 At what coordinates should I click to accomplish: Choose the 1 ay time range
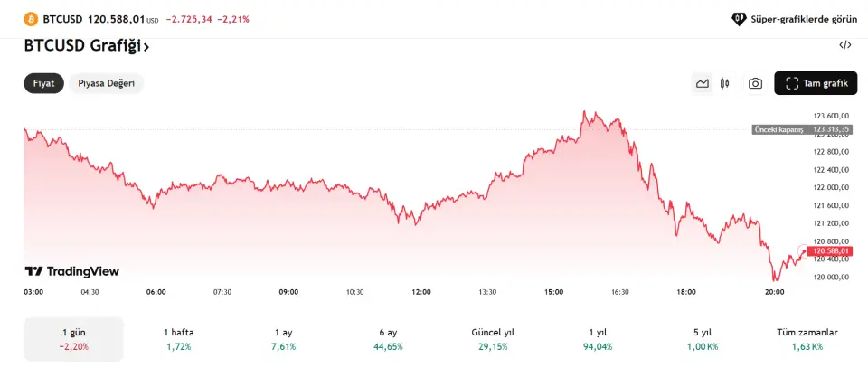point(283,339)
